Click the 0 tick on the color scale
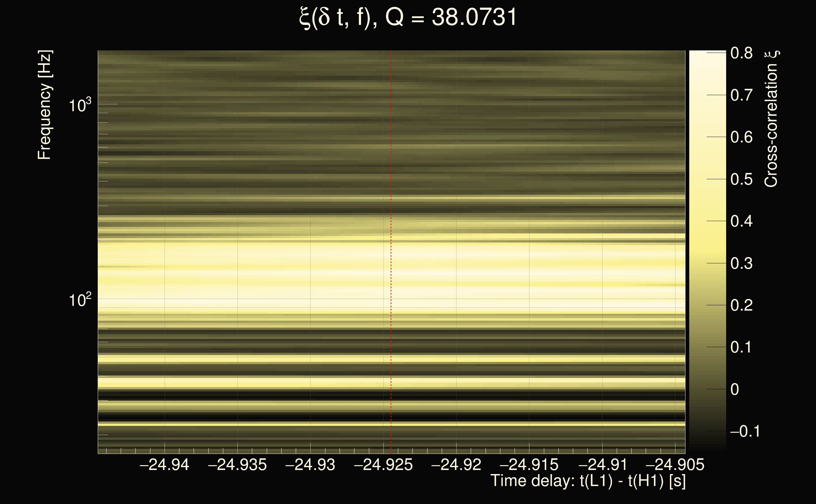This screenshot has width=816, height=504. (735, 389)
